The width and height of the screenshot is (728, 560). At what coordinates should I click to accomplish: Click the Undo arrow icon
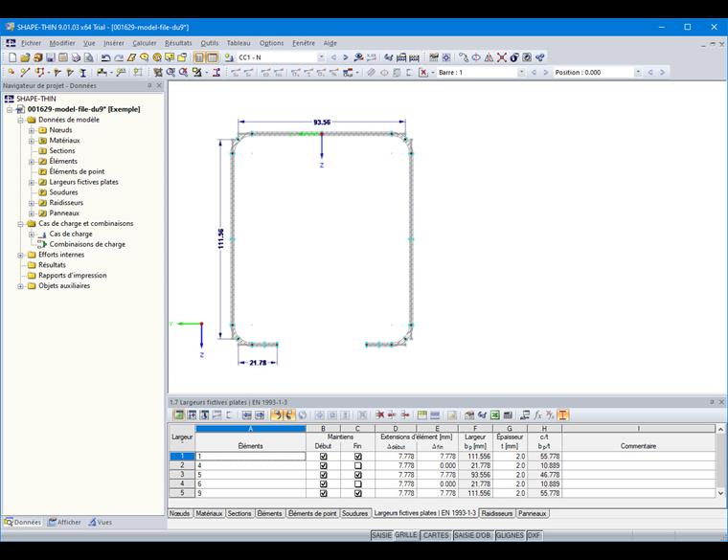[106, 57]
